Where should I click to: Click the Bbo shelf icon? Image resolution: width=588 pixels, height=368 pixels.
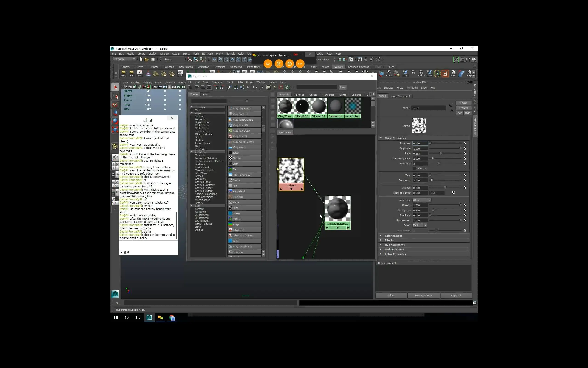429,74
